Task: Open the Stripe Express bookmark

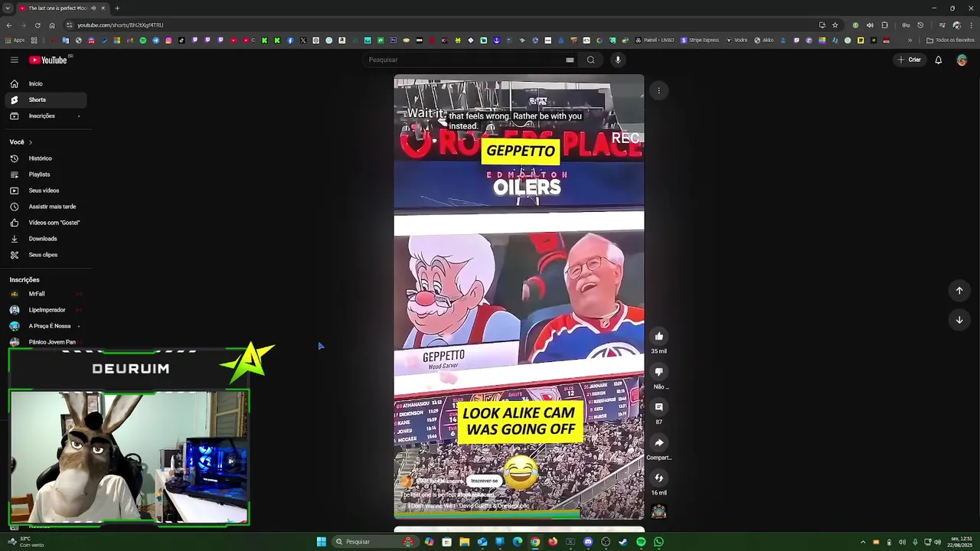Action: click(x=700, y=41)
